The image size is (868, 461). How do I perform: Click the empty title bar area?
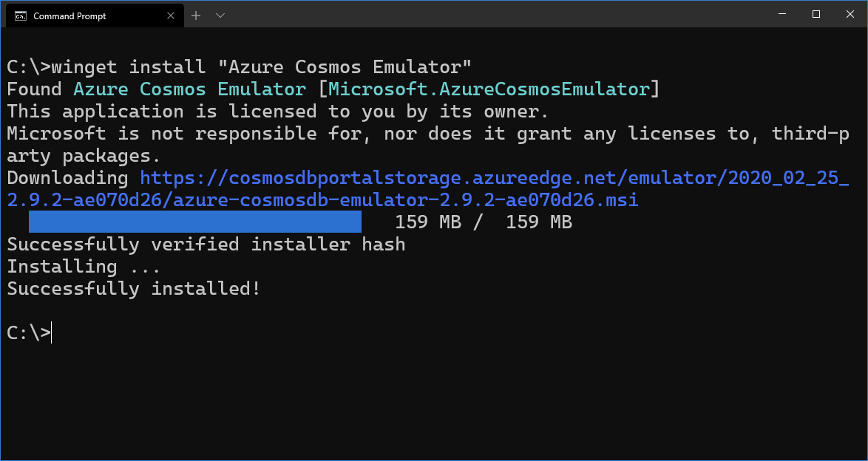tap(498, 14)
